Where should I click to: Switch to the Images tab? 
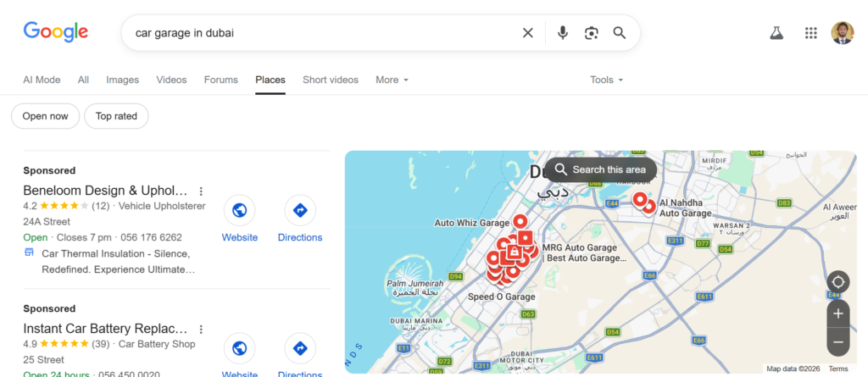coord(122,80)
